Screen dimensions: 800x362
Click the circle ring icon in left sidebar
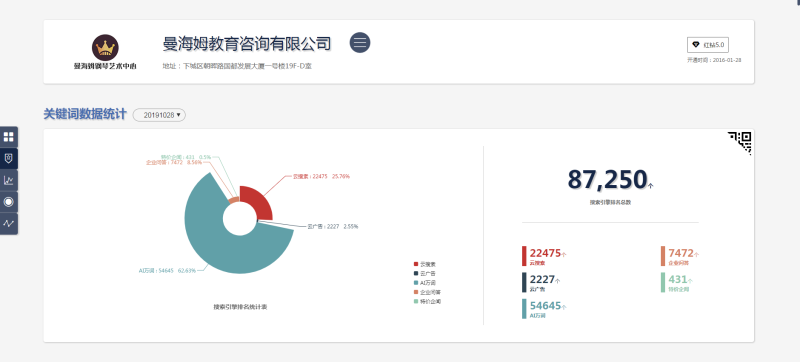[9, 202]
